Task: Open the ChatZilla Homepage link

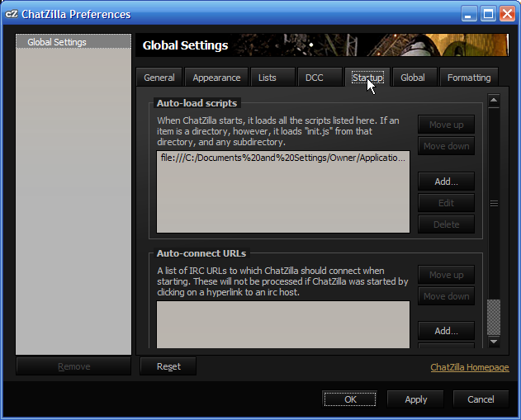Action: pyautogui.click(x=470, y=367)
